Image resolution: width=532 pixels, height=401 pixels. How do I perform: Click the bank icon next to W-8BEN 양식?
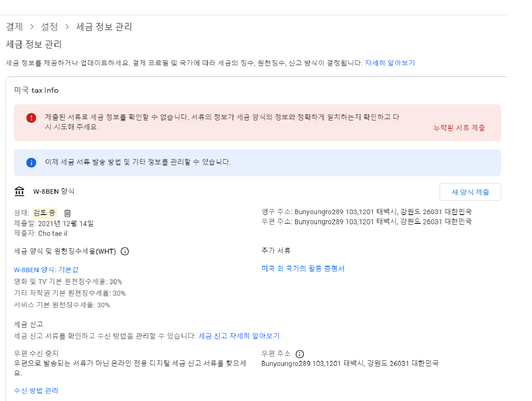19,191
